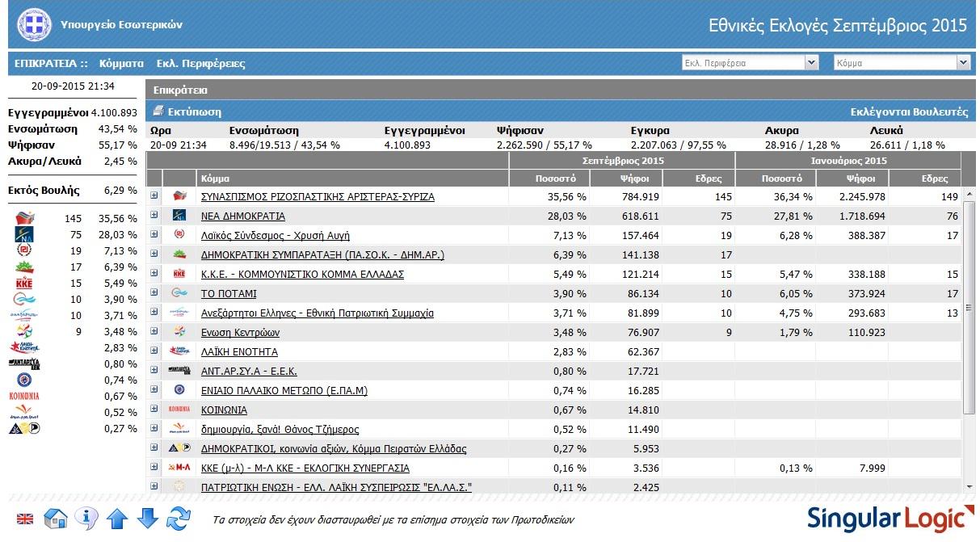The image size is (980, 542).
Task: Open the ΣΥΝΑΣΠΙΣΜΟΣ ΡΙΖΟΣΠΑΣΤΙΚΗΣ ΑΡΙΣΤΕΡΑΣ-ΣΥΡΙΖΑ link
Action: click(x=318, y=196)
